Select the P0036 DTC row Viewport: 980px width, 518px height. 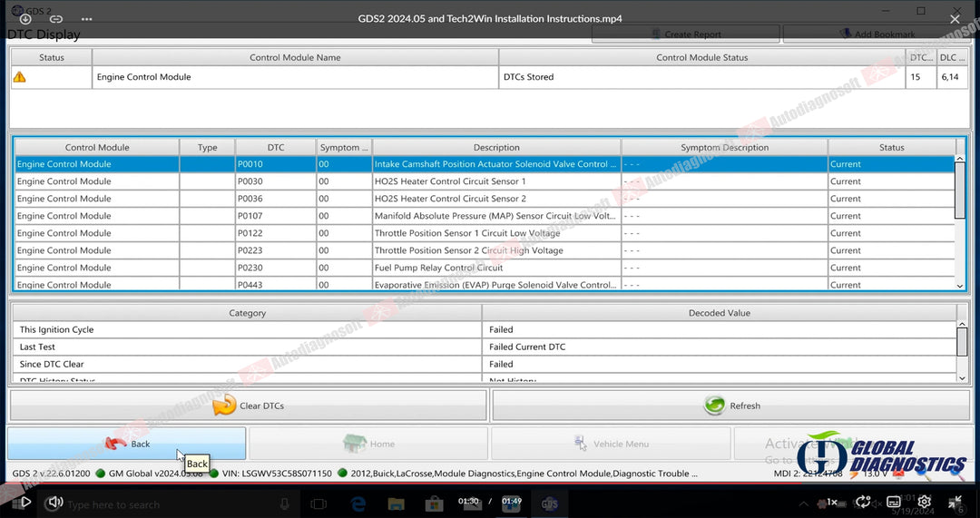coord(485,199)
